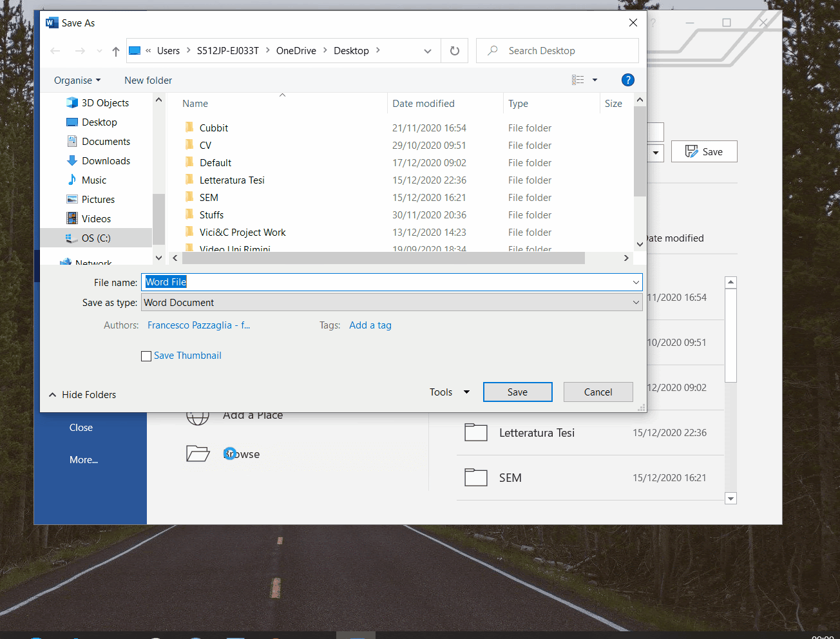The width and height of the screenshot is (840, 639).
Task: Refresh the Desktop folder view
Action: point(455,51)
